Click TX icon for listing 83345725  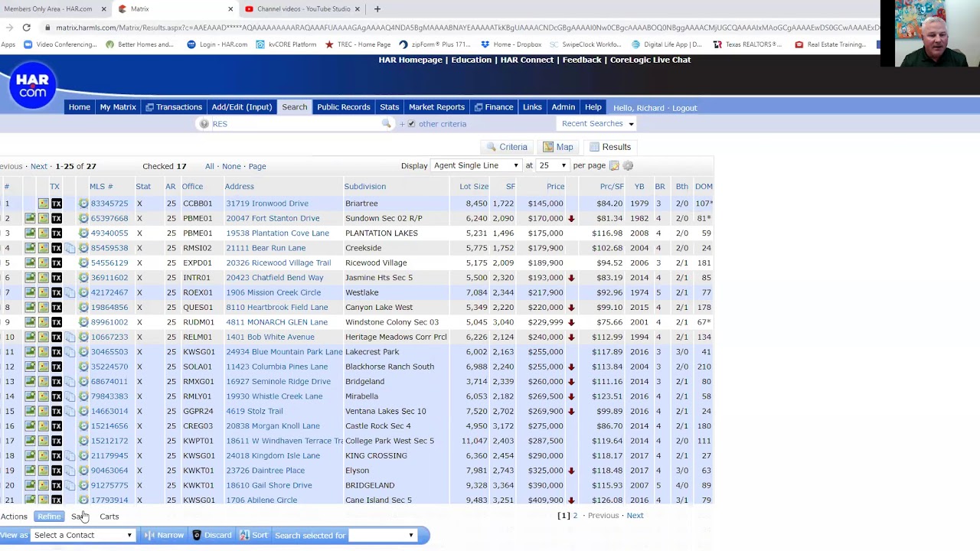pos(57,204)
